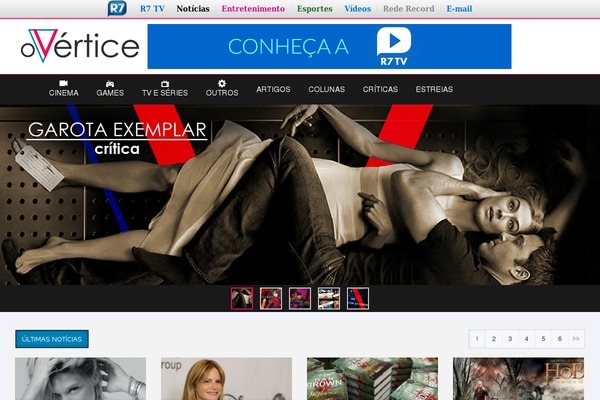Open the Esportes section

pos(315,8)
